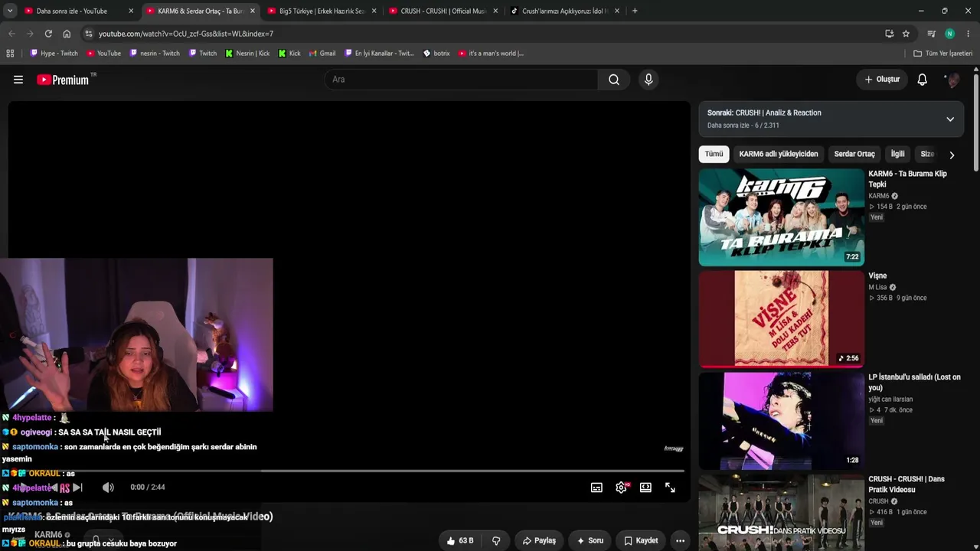Image resolution: width=980 pixels, height=551 pixels.
Task: Select the Serdar Ortaç filter chip
Action: pyautogui.click(x=854, y=154)
